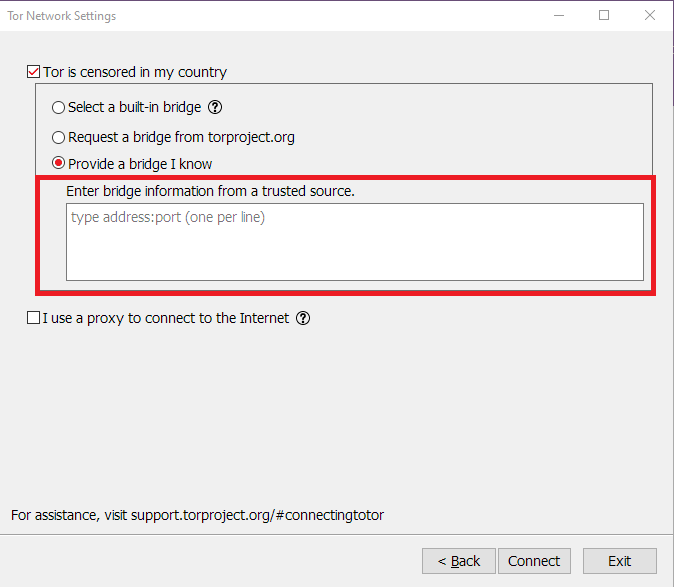This screenshot has height=587, width=674.
Task: Click the Tor is censored in my country label
Action: (135, 72)
